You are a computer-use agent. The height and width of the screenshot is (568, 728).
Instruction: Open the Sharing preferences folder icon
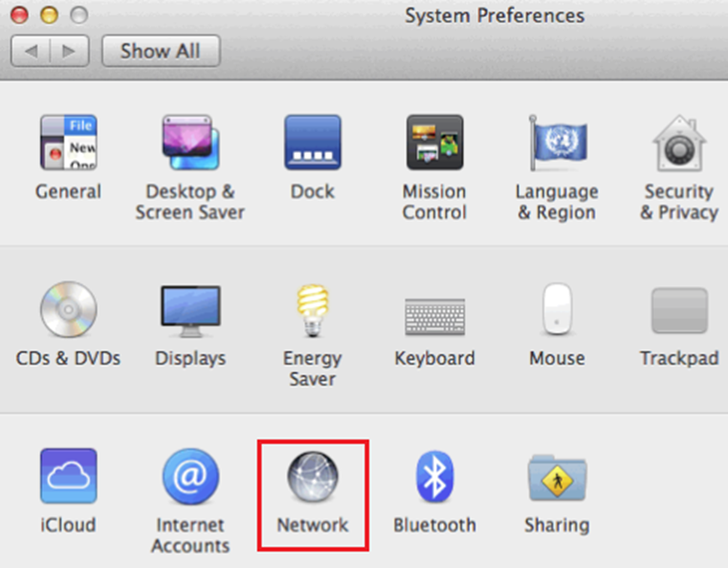[557, 477]
